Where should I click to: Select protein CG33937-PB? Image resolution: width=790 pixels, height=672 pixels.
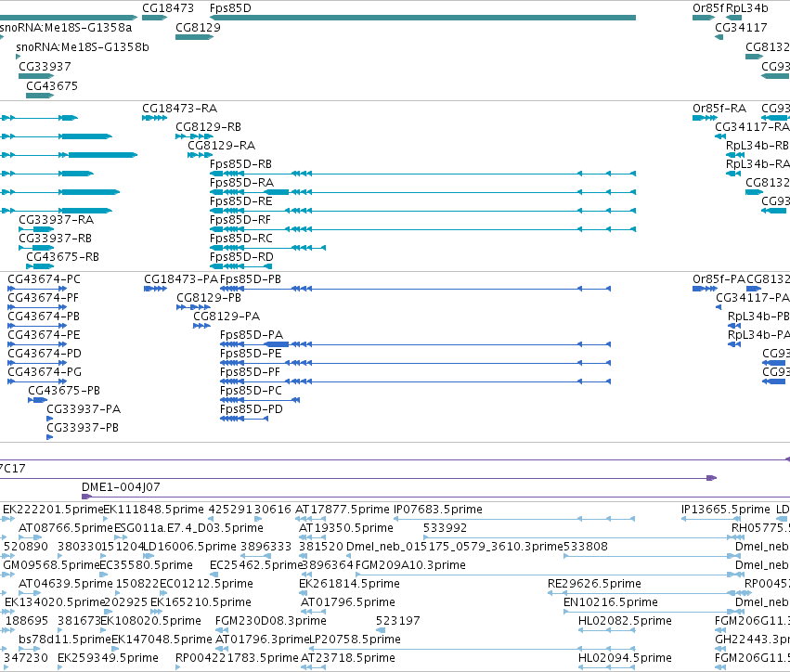point(83,428)
